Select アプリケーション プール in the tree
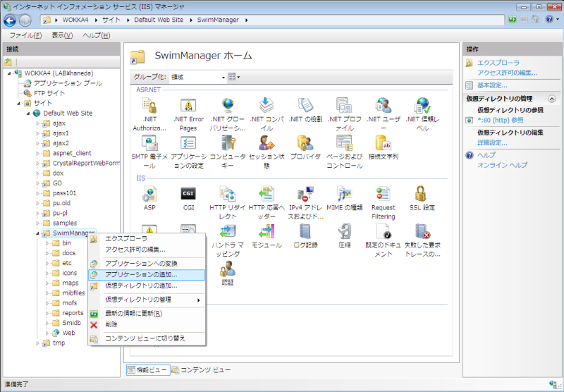 [x=68, y=83]
